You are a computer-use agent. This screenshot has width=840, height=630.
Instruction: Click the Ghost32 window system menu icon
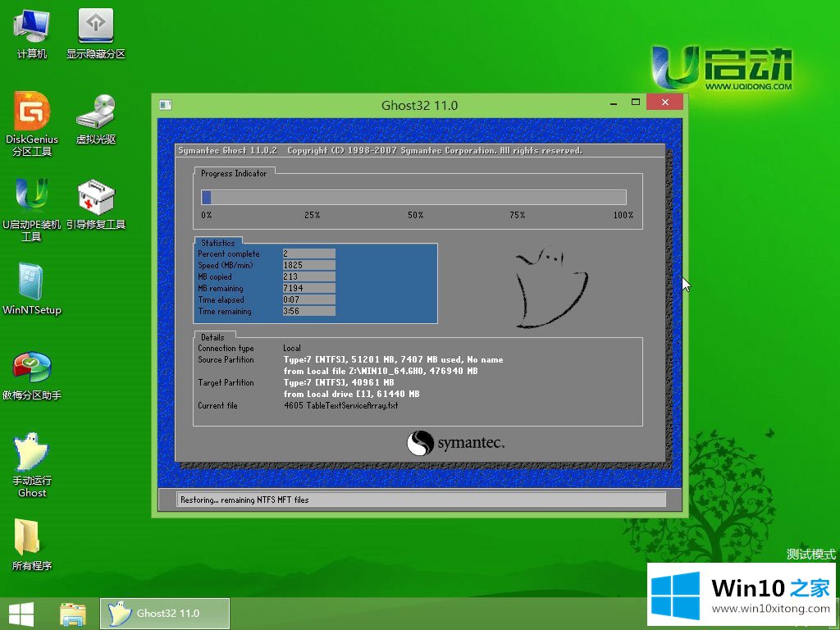tap(166, 105)
